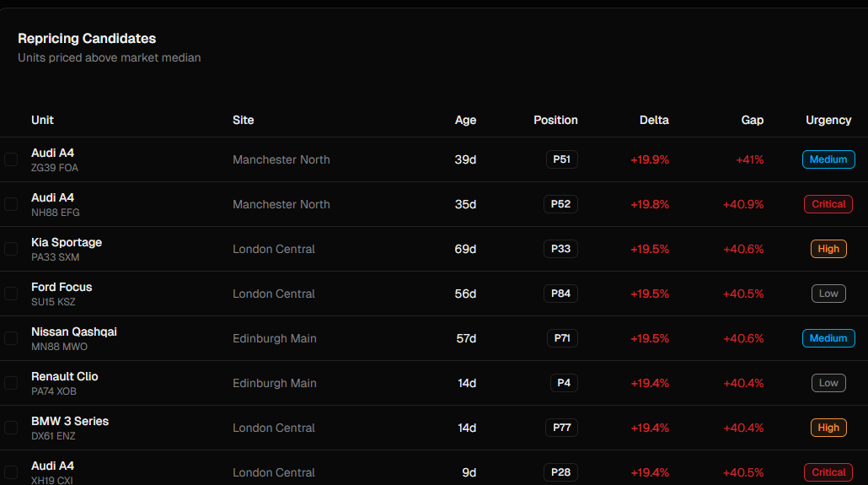Open the P51 position badge
The height and width of the screenshot is (485, 868).
[x=561, y=159]
